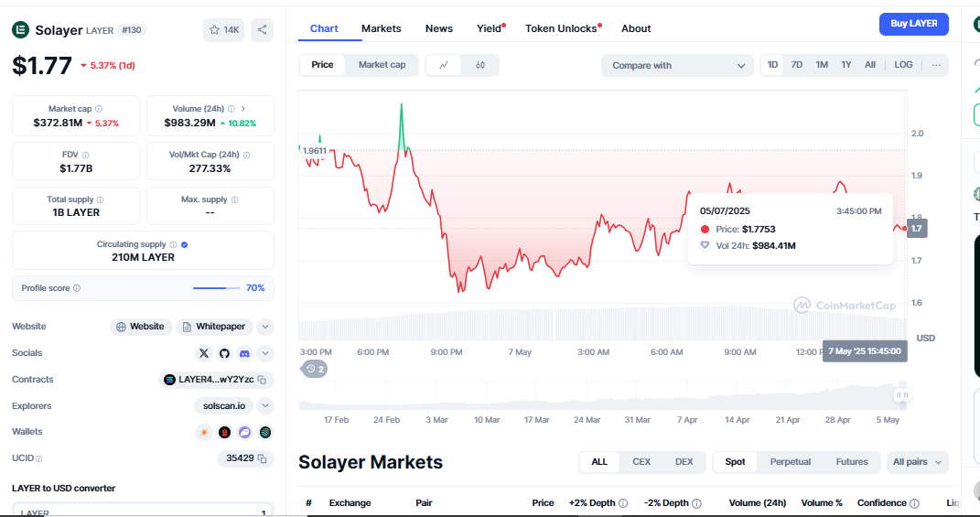Click the Profile score progress bar
The height and width of the screenshot is (517, 980).
tap(216, 288)
